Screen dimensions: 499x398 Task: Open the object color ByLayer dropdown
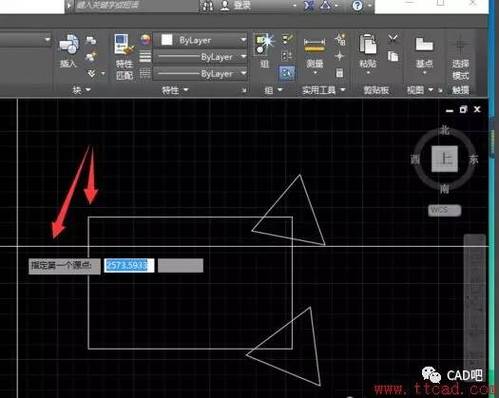[x=244, y=40]
